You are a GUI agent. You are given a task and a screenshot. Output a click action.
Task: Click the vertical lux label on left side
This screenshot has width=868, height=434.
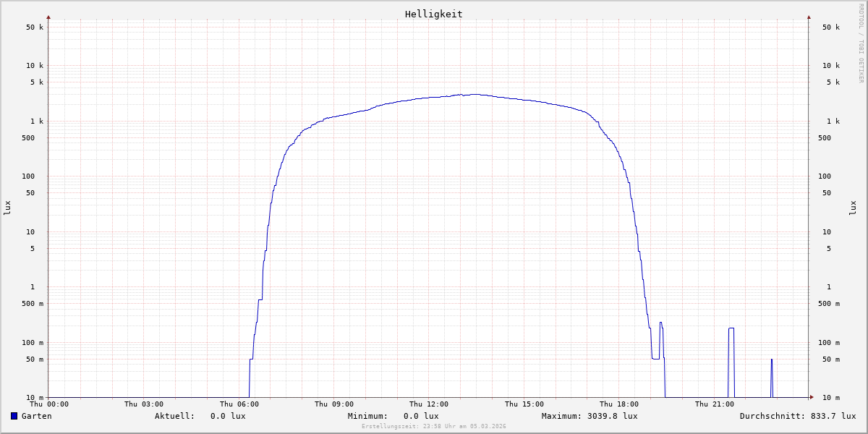7,208
